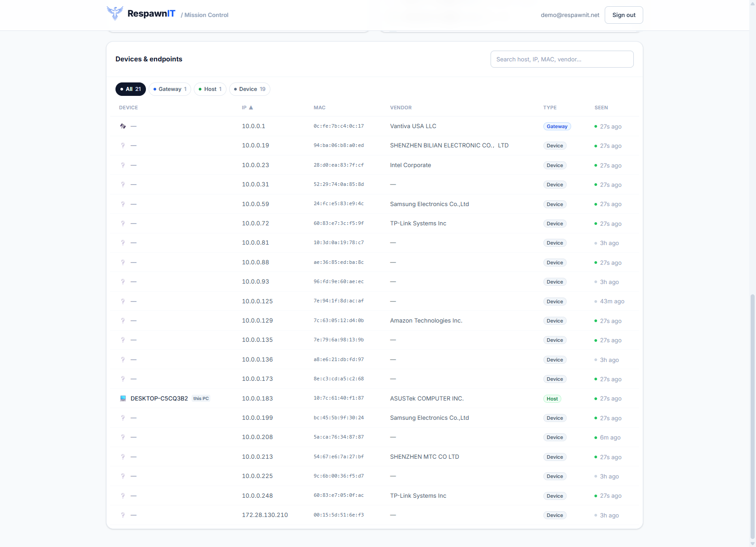Filter devices by Host 1 chip
Image resolution: width=756 pixels, height=547 pixels.
(x=210, y=89)
